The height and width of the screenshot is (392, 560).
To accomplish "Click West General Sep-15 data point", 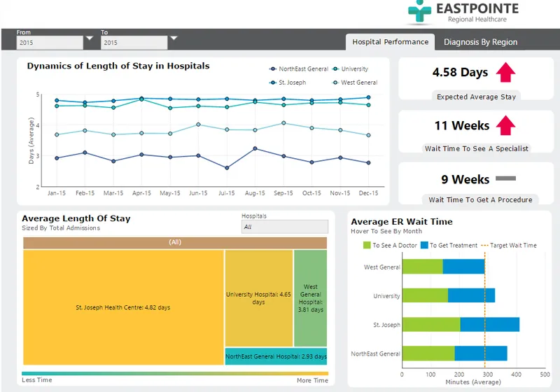I will tap(283, 123).
